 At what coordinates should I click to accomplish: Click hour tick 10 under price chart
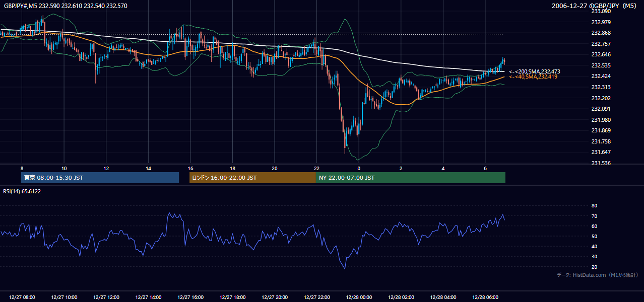click(64, 168)
